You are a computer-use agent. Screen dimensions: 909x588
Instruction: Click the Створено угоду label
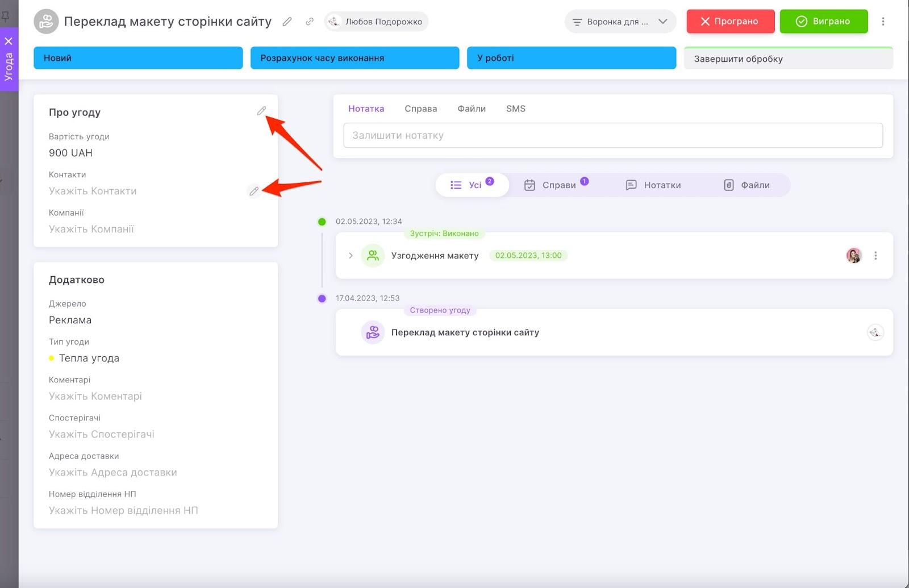[x=440, y=310]
